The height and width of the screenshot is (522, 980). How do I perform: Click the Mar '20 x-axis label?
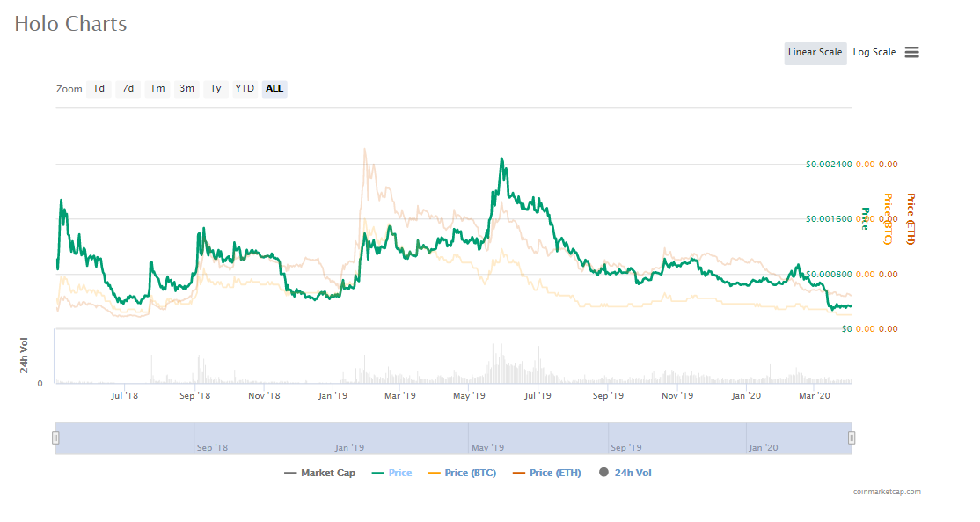815,396
